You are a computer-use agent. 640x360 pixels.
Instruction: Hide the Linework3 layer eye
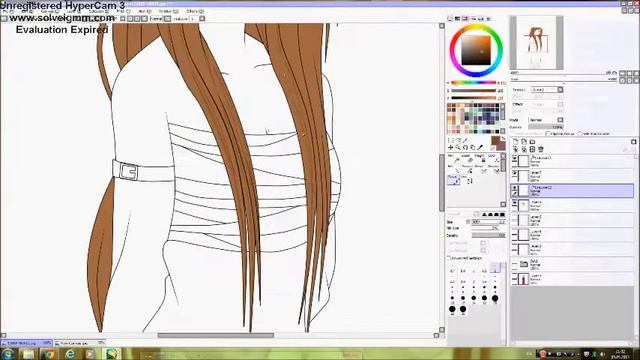click(514, 158)
